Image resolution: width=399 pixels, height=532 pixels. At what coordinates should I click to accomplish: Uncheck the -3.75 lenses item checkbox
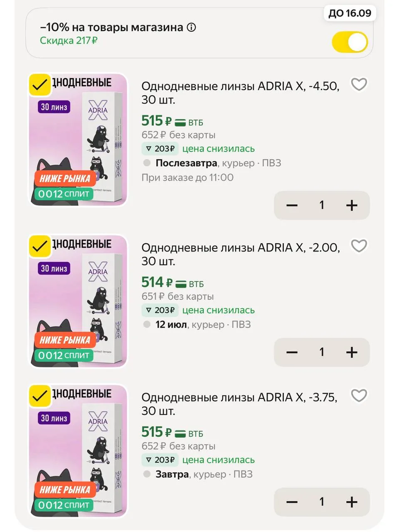(x=39, y=396)
